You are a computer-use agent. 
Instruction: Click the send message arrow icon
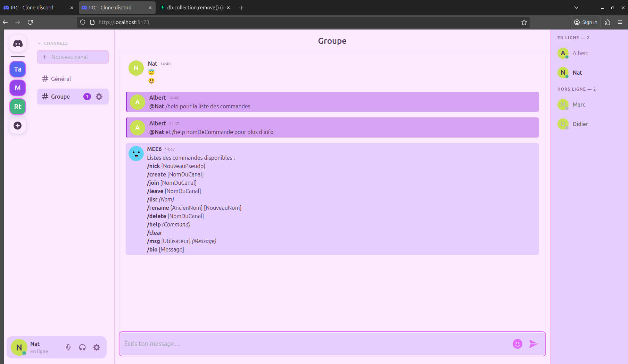coord(534,344)
